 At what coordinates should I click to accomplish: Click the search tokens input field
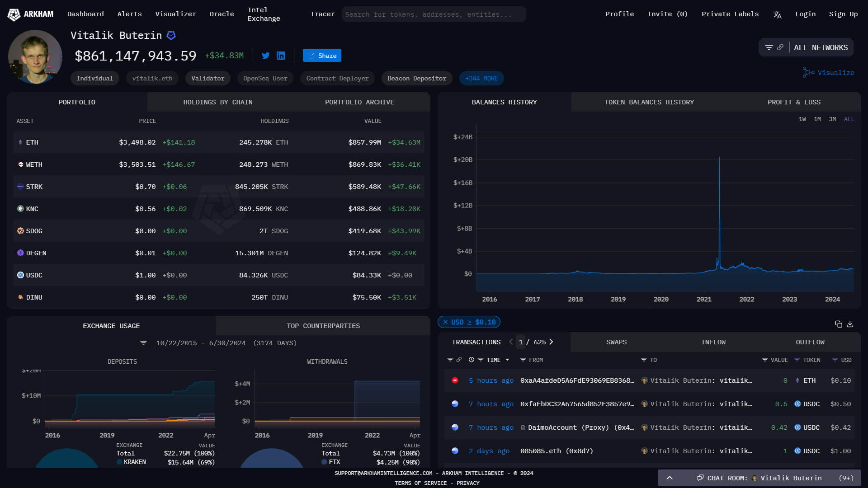[434, 14]
